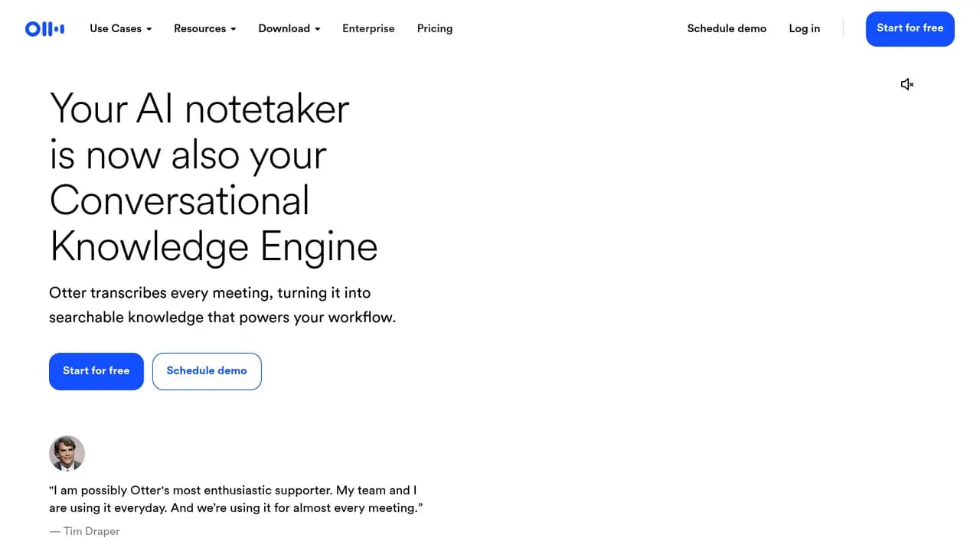Click the outlined Schedule demo button

207,371
